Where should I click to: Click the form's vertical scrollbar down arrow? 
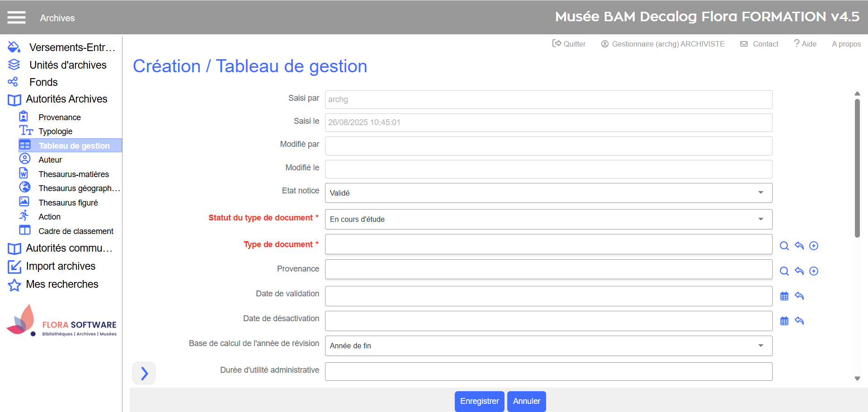[857, 379]
